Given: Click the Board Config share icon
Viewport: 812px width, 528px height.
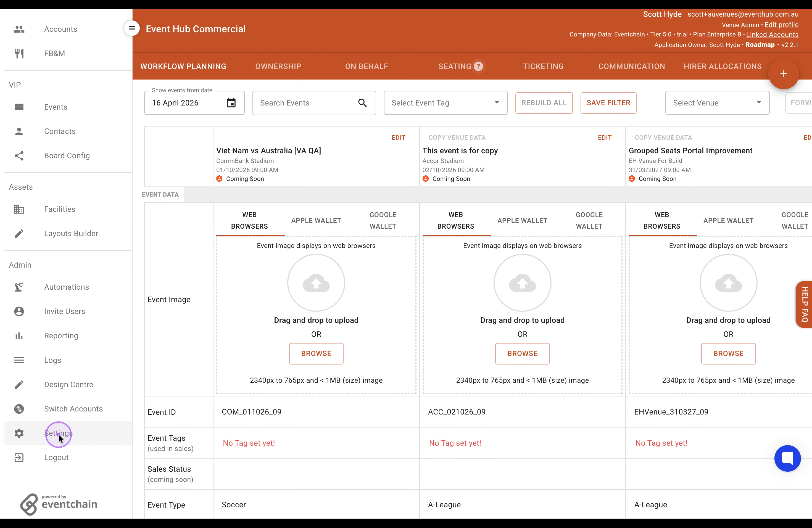Looking at the screenshot, I should 19,155.
